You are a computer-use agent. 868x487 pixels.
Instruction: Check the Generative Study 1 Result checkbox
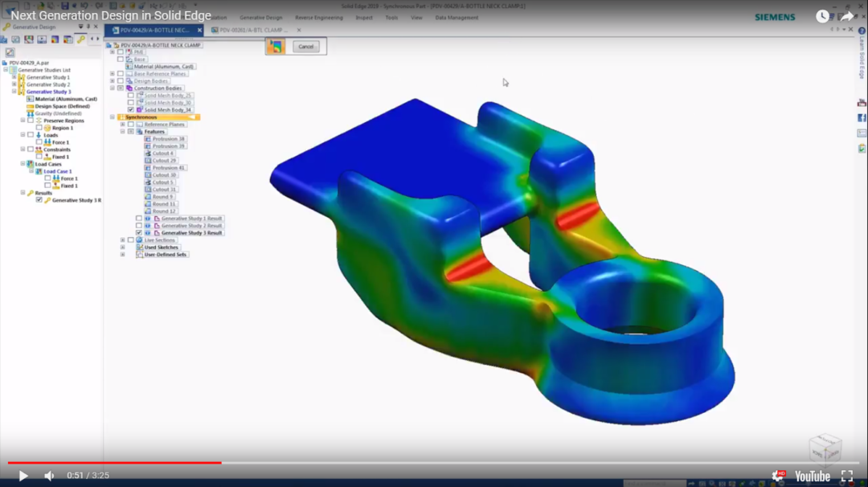[140, 218]
